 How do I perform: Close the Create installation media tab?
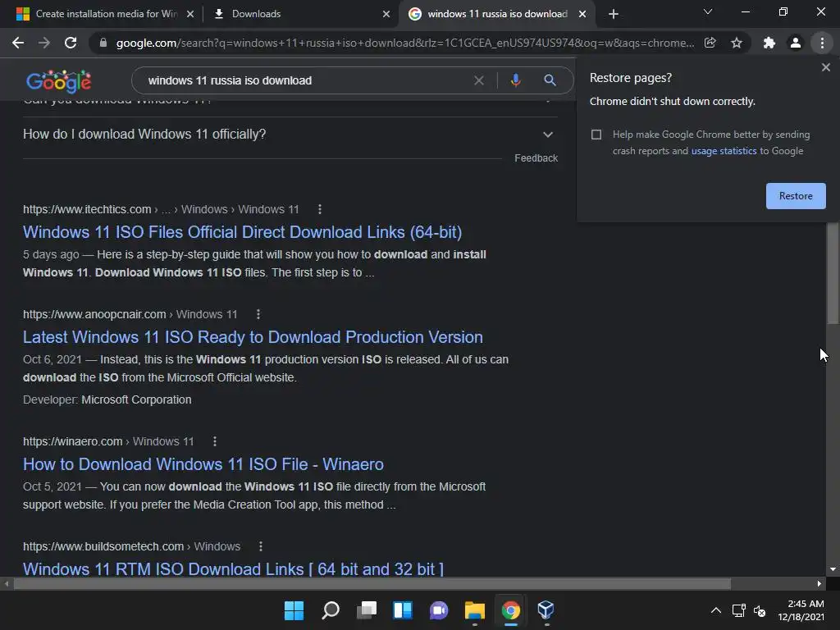pos(190,14)
